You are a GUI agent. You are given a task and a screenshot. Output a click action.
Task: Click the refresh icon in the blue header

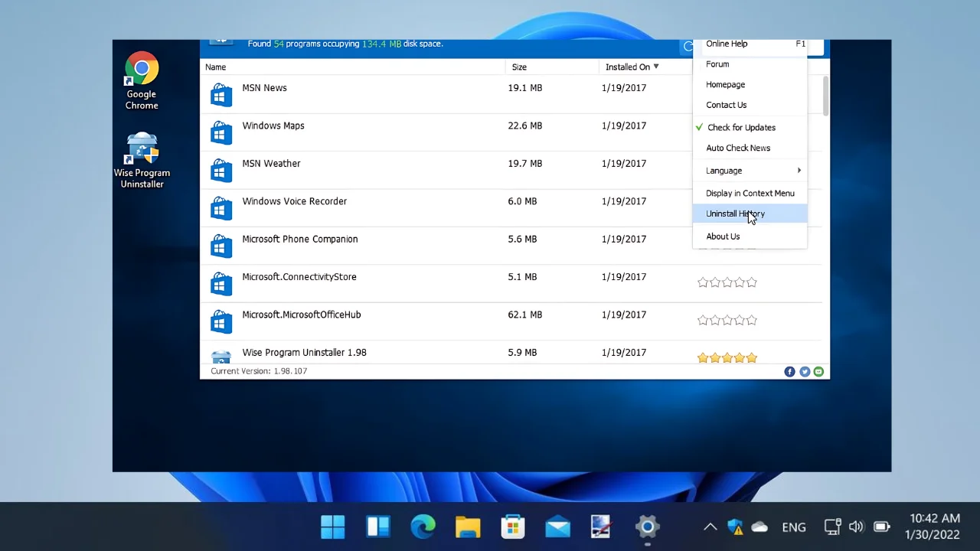tap(688, 47)
